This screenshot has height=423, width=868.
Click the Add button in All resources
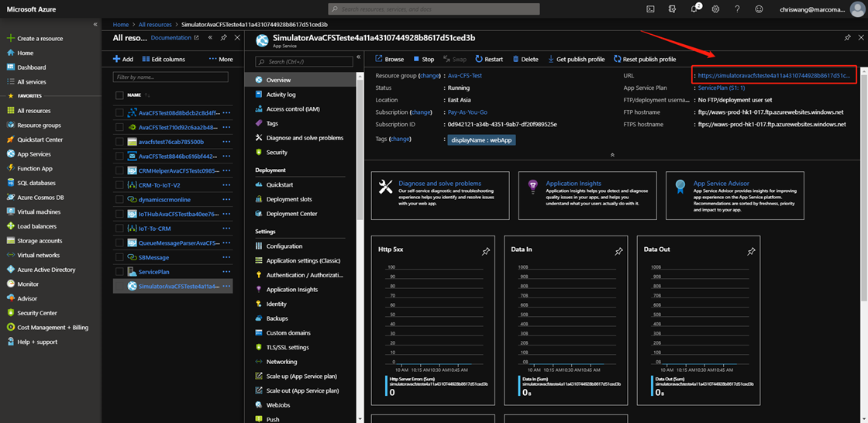tap(123, 59)
